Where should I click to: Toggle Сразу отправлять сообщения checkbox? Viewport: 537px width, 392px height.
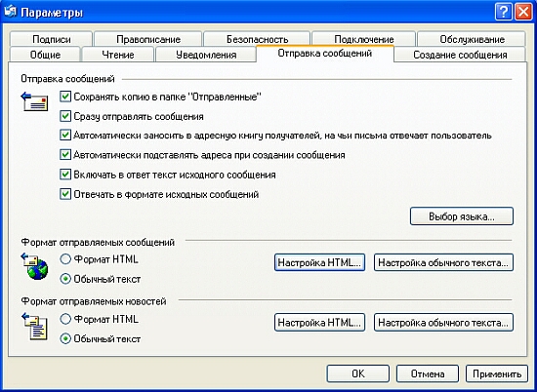pyautogui.click(x=65, y=116)
